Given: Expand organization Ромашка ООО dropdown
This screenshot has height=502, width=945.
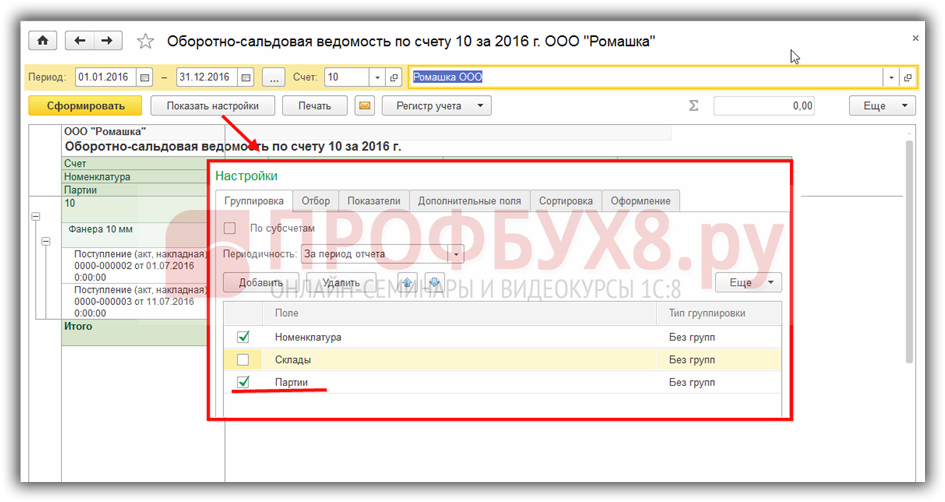Looking at the screenshot, I should (x=891, y=78).
